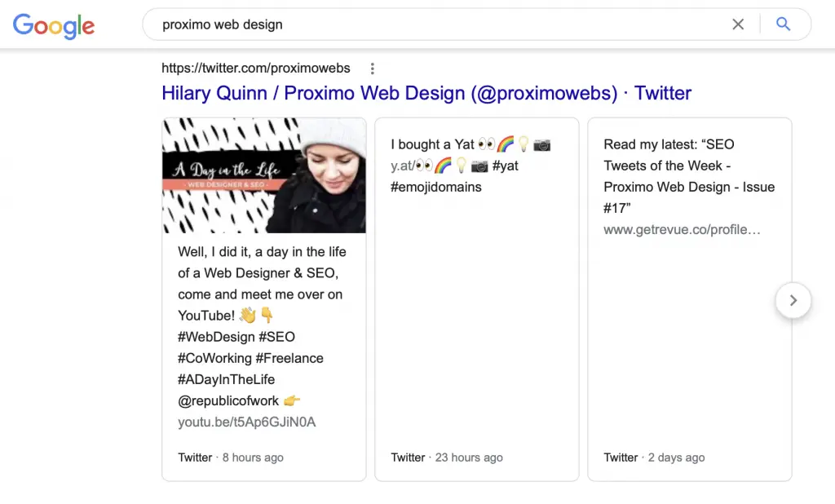Open the www.getrevue.co/profile link

click(682, 230)
